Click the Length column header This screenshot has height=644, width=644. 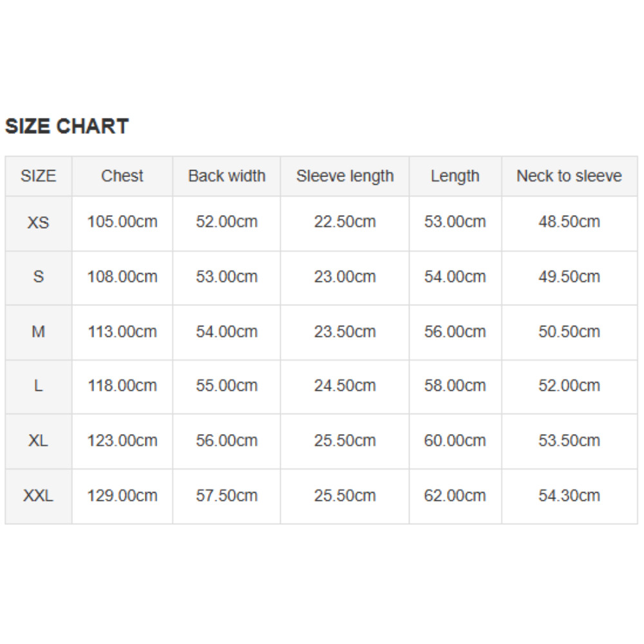[455, 176]
